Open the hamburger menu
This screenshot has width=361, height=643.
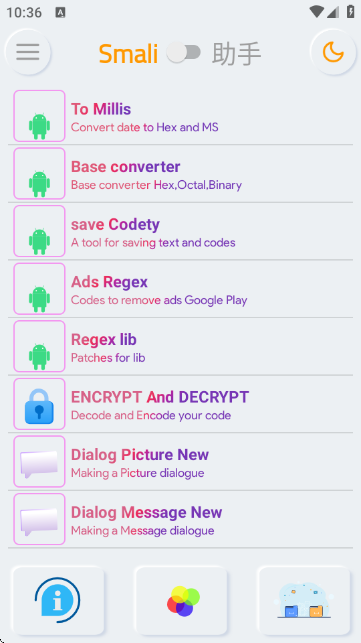[x=28, y=52]
